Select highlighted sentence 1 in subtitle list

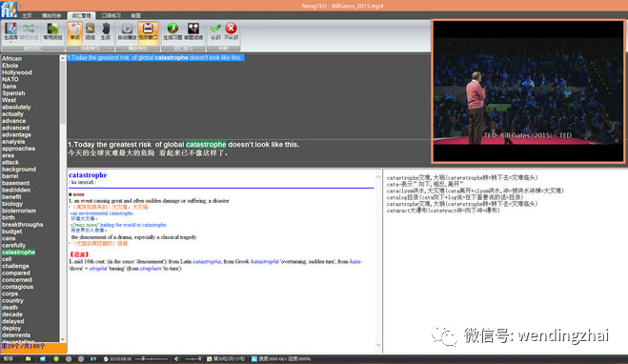tap(155, 58)
